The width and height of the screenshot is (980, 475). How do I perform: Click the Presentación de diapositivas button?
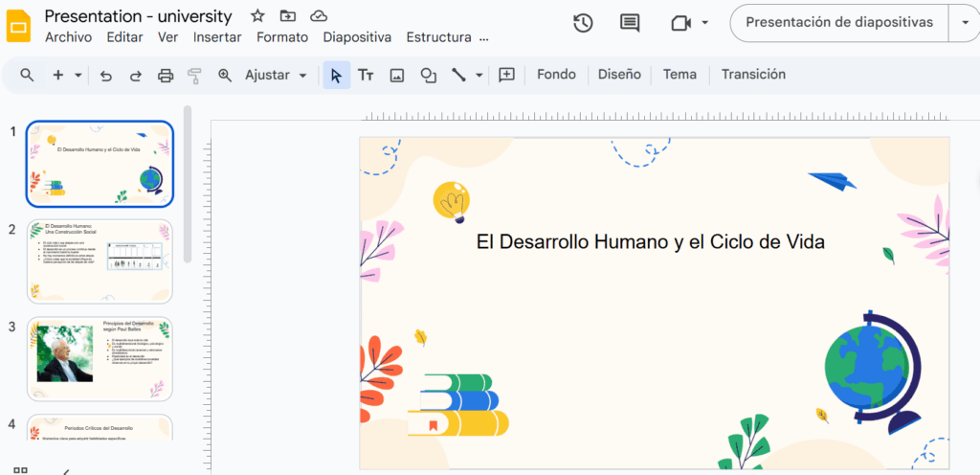pyautogui.click(x=838, y=23)
